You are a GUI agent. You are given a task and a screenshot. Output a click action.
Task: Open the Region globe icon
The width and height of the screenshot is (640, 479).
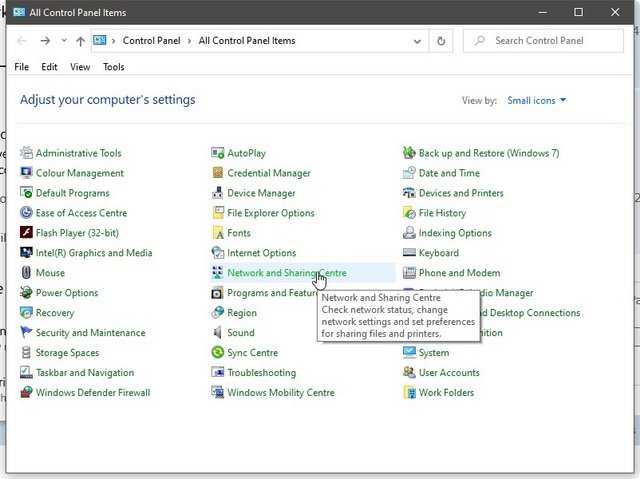(x=218, y=313)
